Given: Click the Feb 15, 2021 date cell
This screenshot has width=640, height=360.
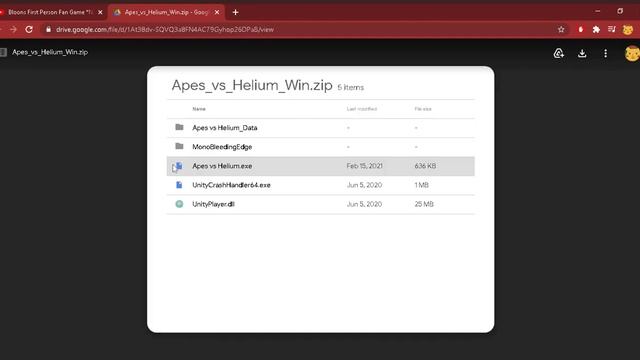Looking at the screenshot, I should coord(364,166).
